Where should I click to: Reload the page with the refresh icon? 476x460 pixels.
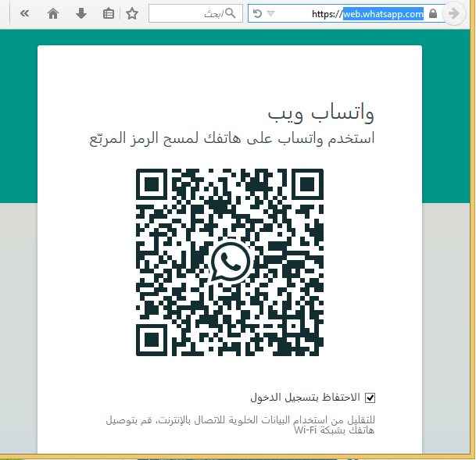[257, 13]
